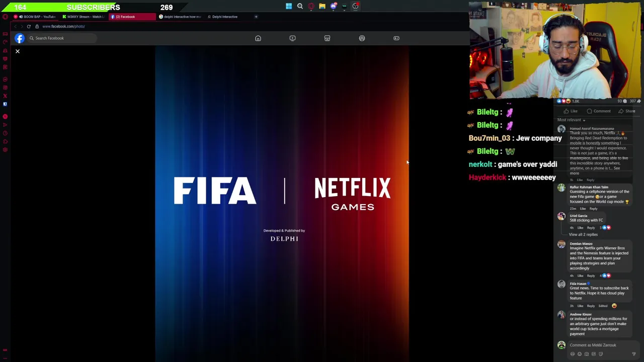The width and height of the screenshot is (644, 362).
Task: Insert a sticker in the comment
Action: [601, 354]
